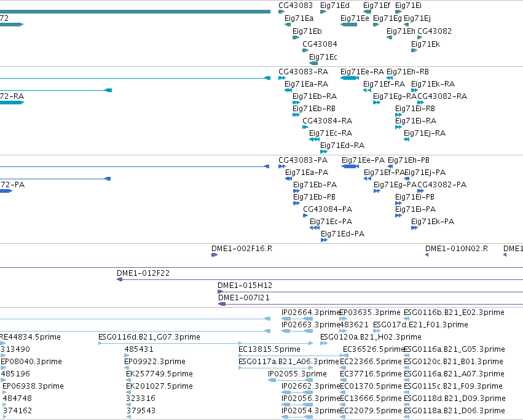Click the Eig71Ej gene label
The height and width of the screenshot is (420, 523).
pos(417,18)
